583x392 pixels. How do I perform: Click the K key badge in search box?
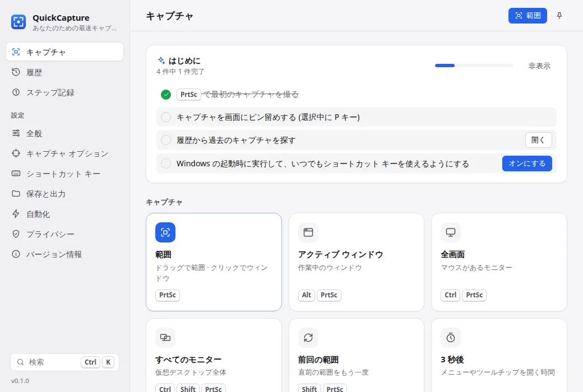(x=108, y=362)
